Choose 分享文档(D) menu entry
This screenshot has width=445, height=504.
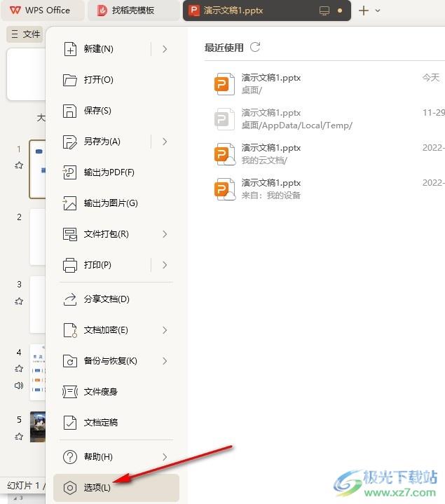[116, 299]
